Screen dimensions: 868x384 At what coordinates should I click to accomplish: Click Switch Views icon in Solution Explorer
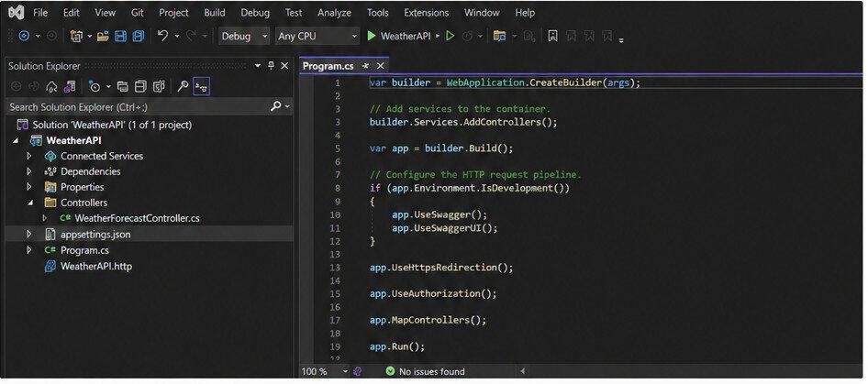tap(69, 87)
